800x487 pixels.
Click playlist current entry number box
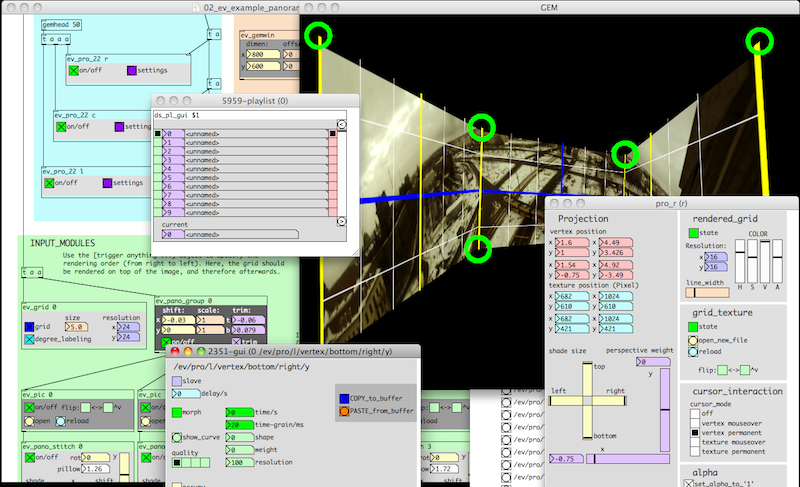click(x=173, y=235)
